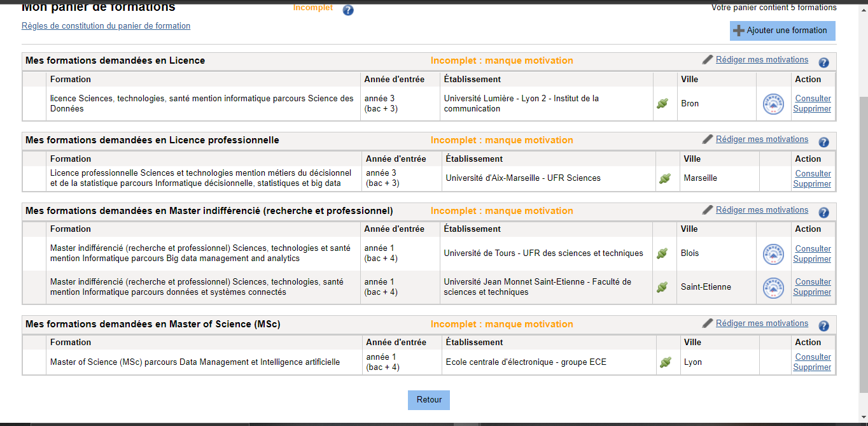Supprimer the Saint-Etienne master formation
Viewport: 868px width, 426px height.
click(x=812, y=292)
